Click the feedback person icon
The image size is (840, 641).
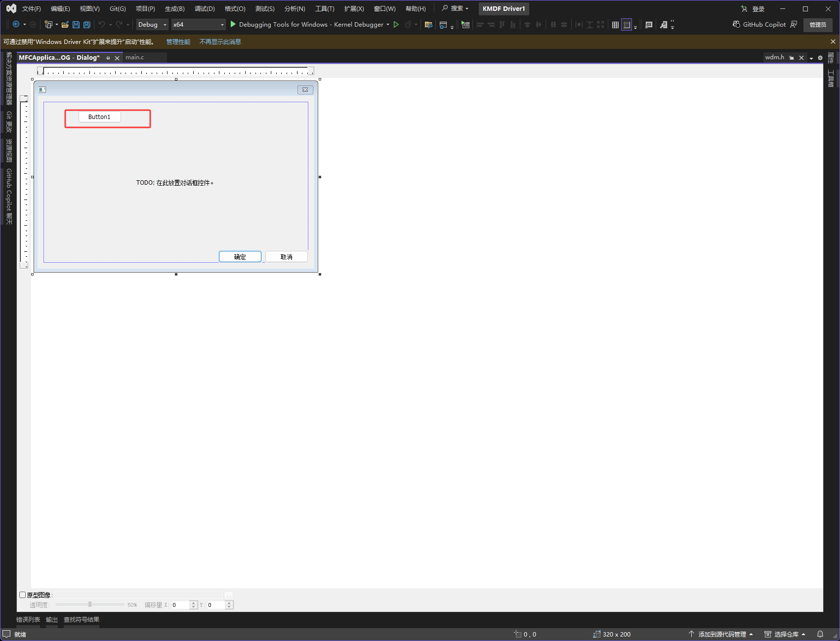click(794, 24)
